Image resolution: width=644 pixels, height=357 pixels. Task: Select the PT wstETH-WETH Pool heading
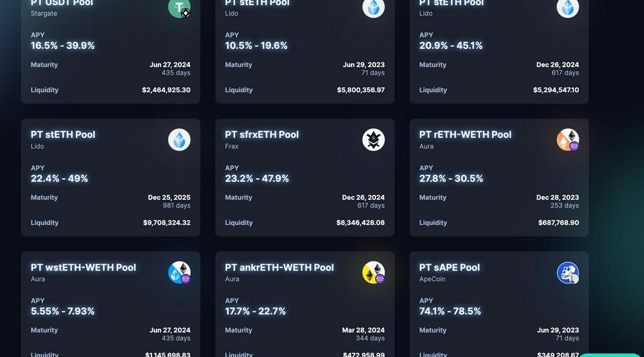(x=83, y=267)
